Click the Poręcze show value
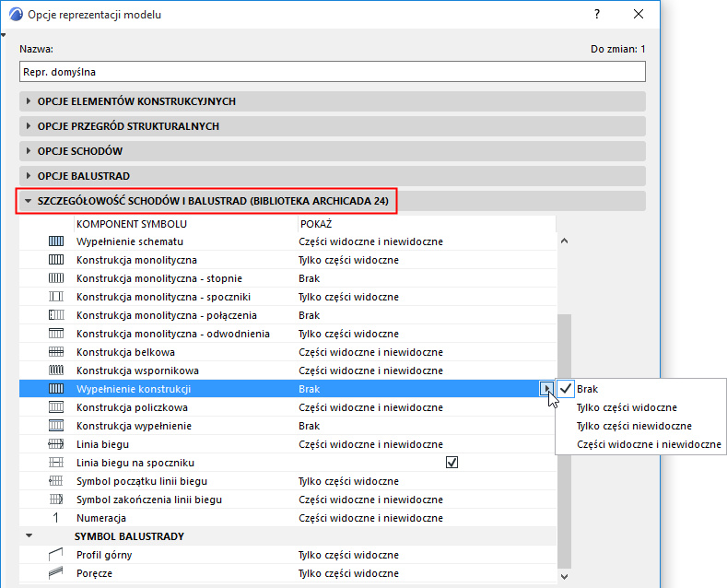 point(348,573)
